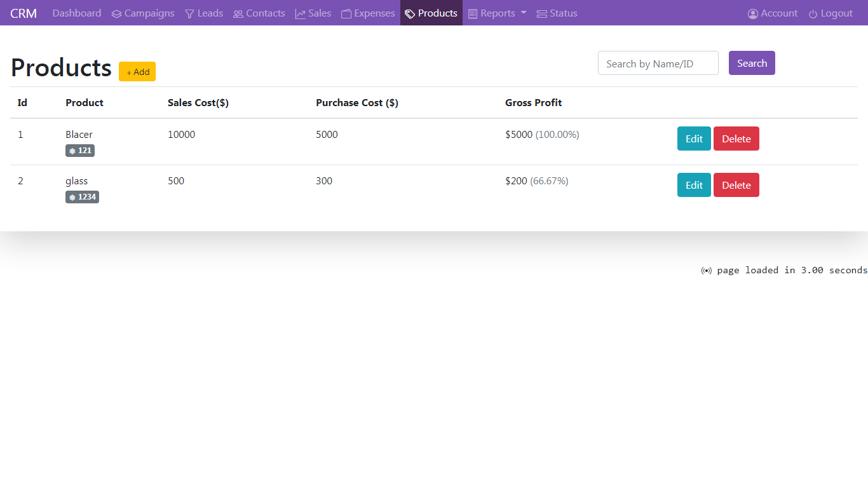Click the page loaded in 3.00 seconds text

(x=792, y=270)
